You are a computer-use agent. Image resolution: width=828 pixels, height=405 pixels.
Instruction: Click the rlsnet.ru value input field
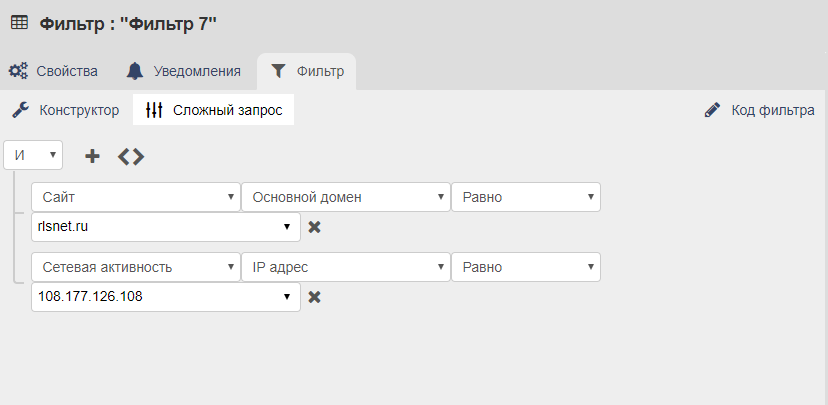(x=166, y=227)
